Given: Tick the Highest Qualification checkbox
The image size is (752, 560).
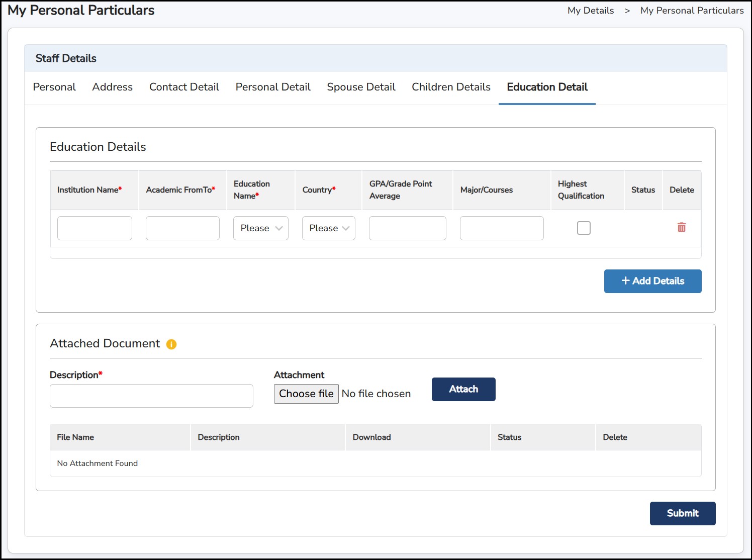Looking at the screenshot, I should tap(583, 228).
